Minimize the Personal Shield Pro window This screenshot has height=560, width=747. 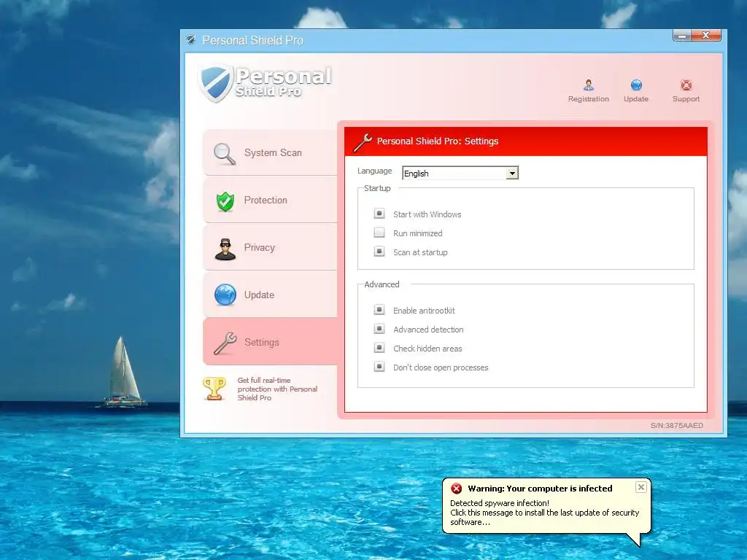682,35
